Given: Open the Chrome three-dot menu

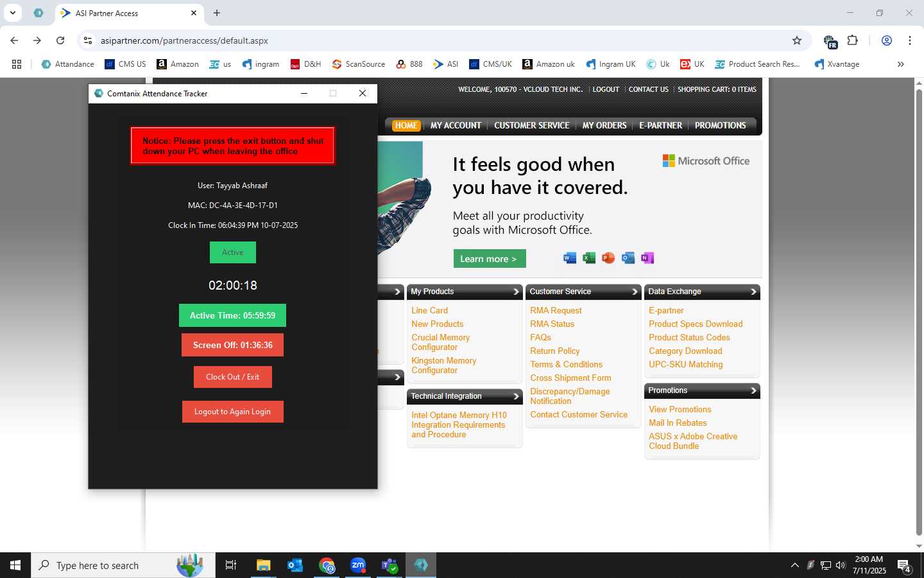Looking at the screenshot, I should [x=910, y=40].
